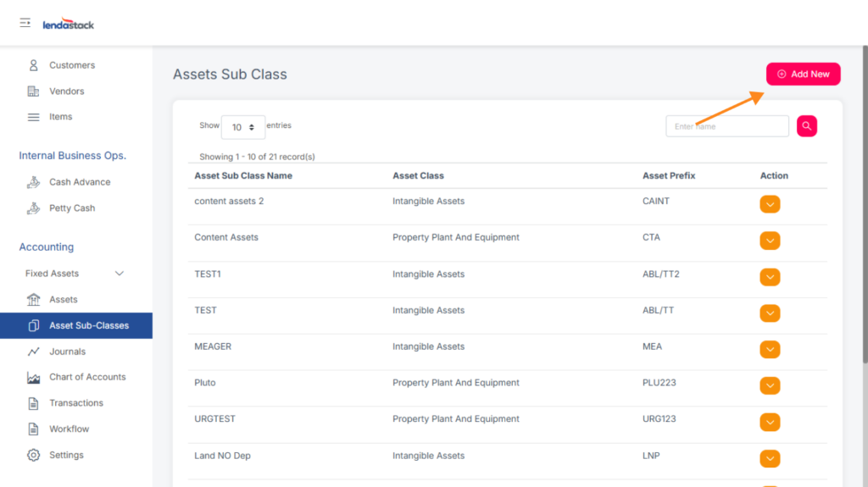Navigate to Transactions menu item

point(75,403)
